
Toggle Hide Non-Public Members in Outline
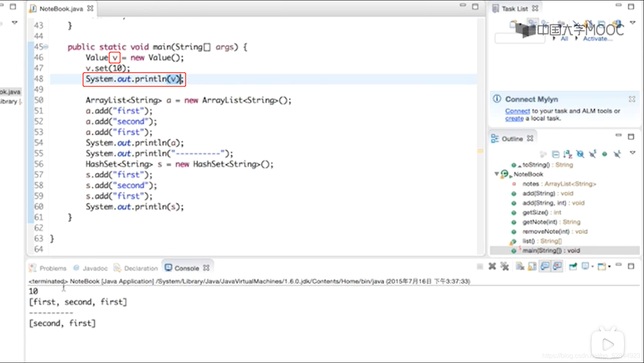pos(605,154)
